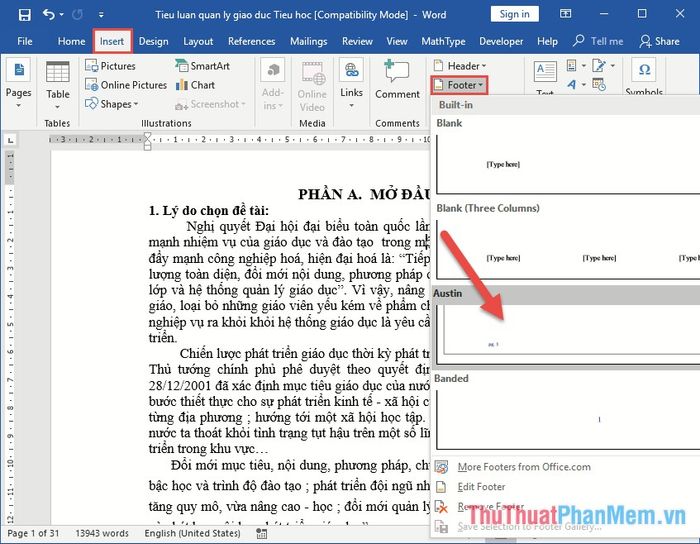Select the Blank footer thumbnail
The height and width of the screenshot is (544, 700).
[x=568, y=164]
